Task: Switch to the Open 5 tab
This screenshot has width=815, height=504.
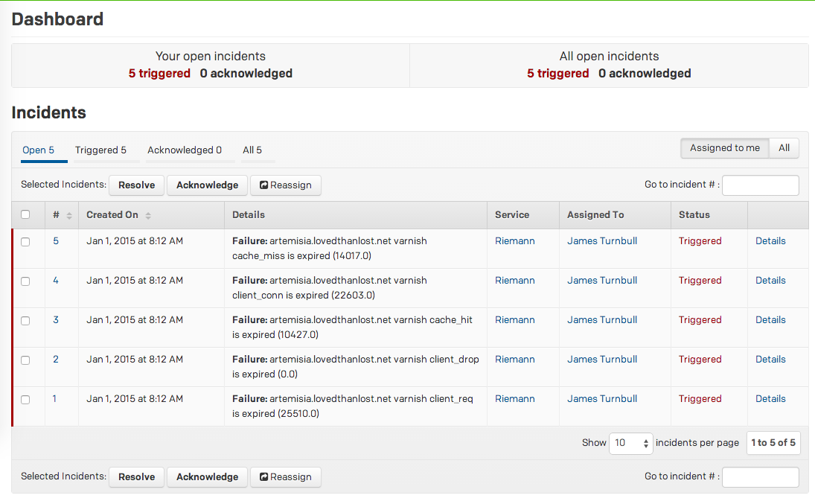Action: (x=39, y=150)
